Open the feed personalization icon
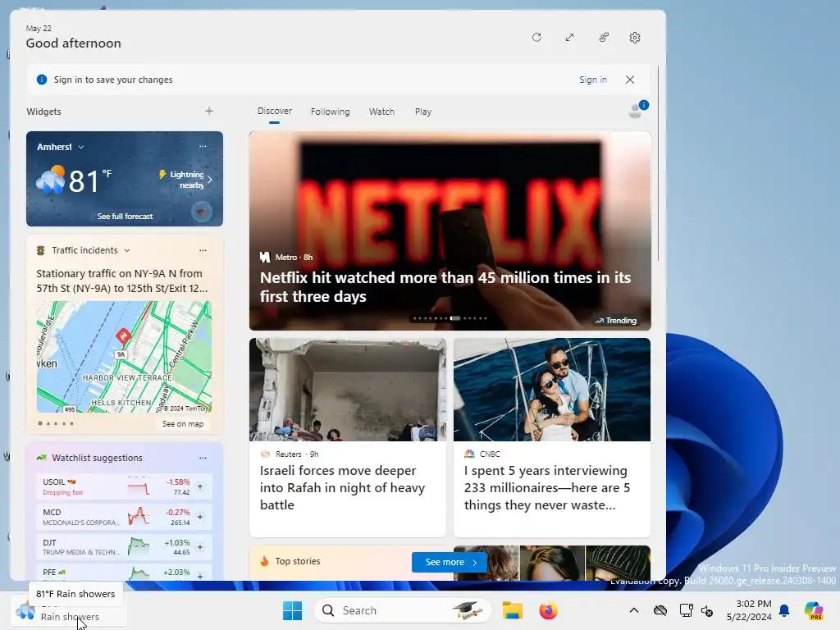 (604, 38)
